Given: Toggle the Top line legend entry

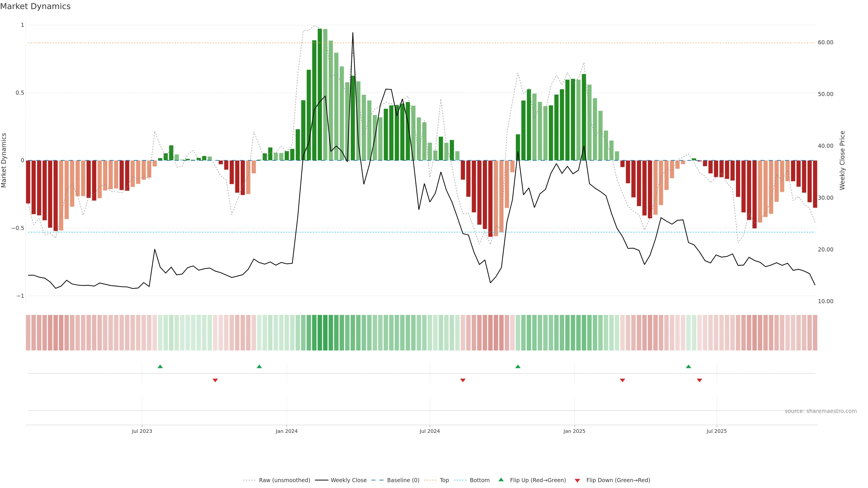Looking at the screenshot, I should pyautogui.click(x=444, y=480).
